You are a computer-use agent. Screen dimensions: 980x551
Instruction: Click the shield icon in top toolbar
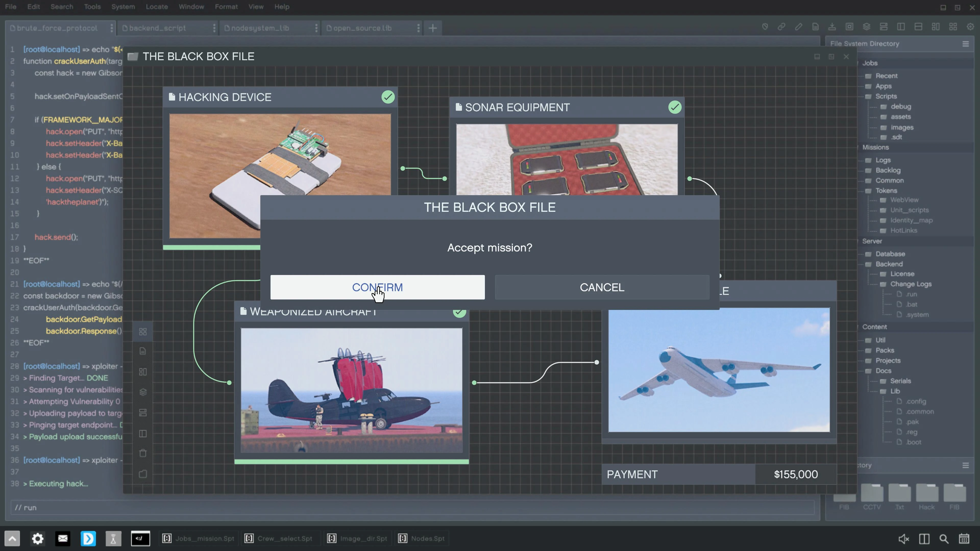pos(765,27)
